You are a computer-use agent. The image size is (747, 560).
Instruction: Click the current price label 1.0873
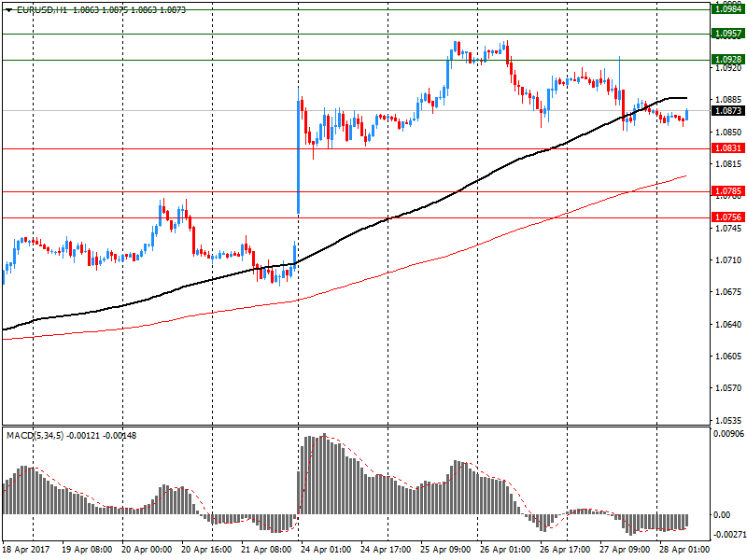(727, 110)
